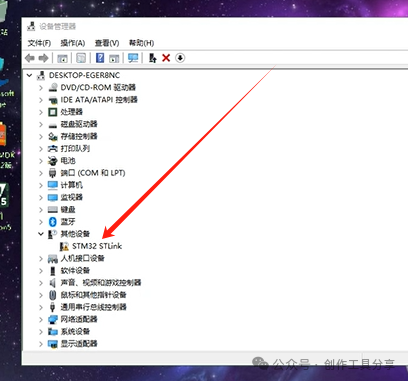
Task: Click the red X uninstall device icon
Action: point(166,58)
